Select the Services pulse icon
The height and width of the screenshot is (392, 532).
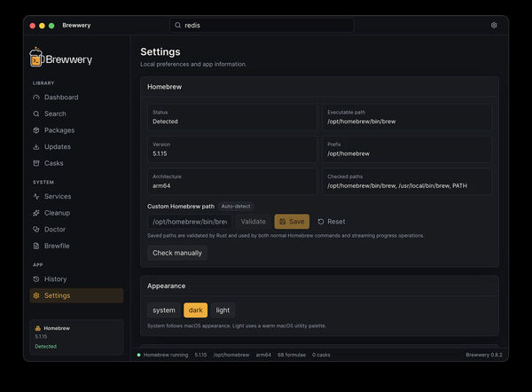point(36,197)
